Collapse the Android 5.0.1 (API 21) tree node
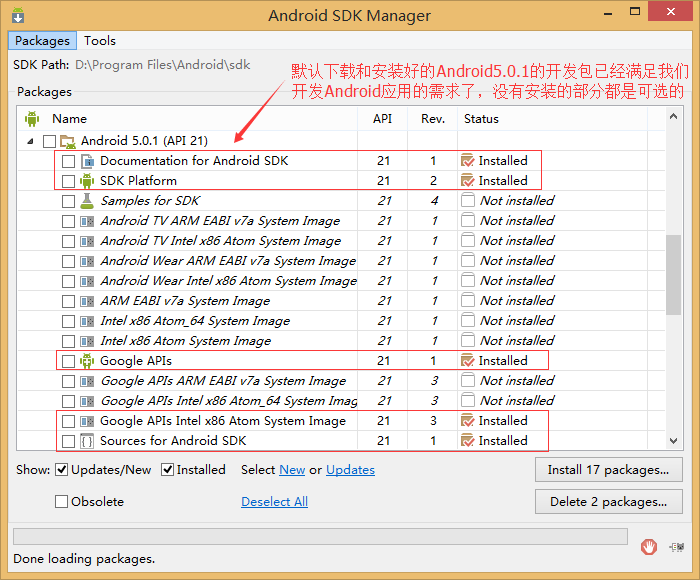The image size is (700, 580). pyautogui.click(x=30, y=142)
